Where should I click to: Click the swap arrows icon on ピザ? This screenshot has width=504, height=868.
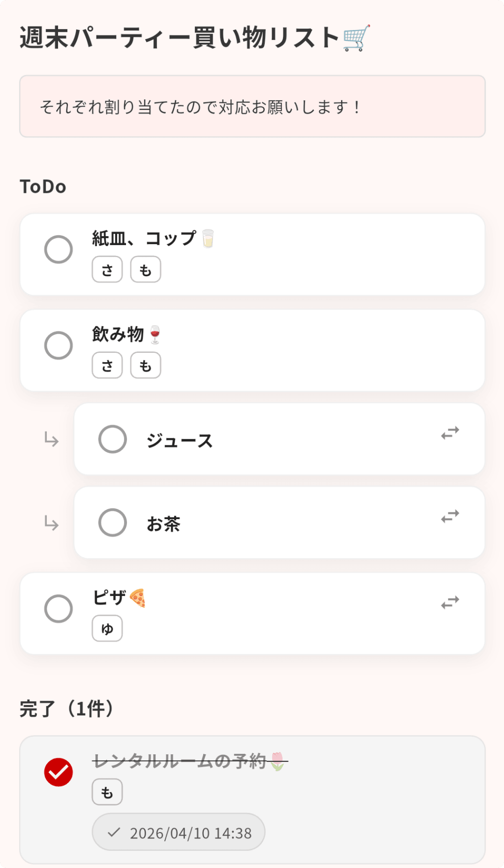pyautogui.click(x=450, y=602)
